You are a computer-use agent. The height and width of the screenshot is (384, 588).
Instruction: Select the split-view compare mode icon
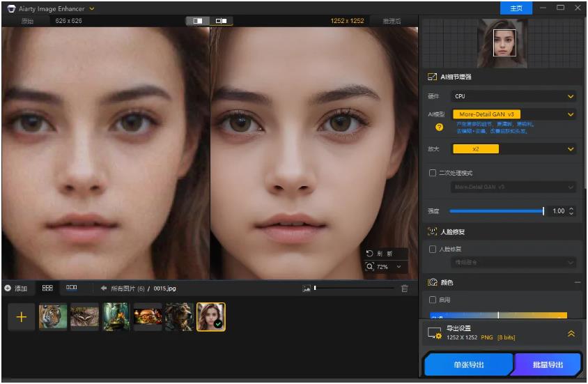point(198,21)
